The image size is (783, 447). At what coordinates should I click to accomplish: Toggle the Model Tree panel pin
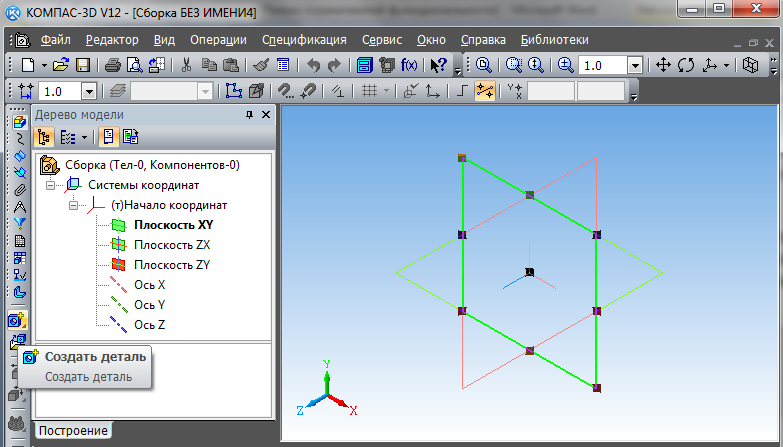[x=249, y=115]
